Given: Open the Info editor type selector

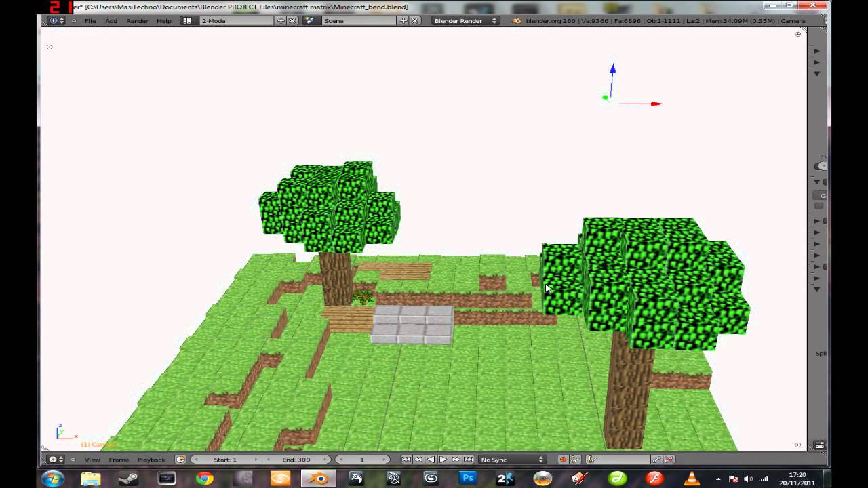Looking at the screenshot, I should click(56, 20).
